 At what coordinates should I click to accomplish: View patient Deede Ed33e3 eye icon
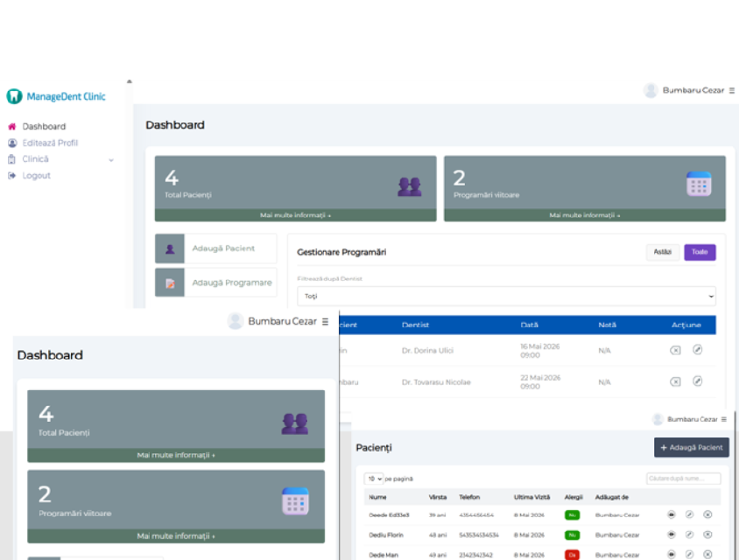click(672, 514)
